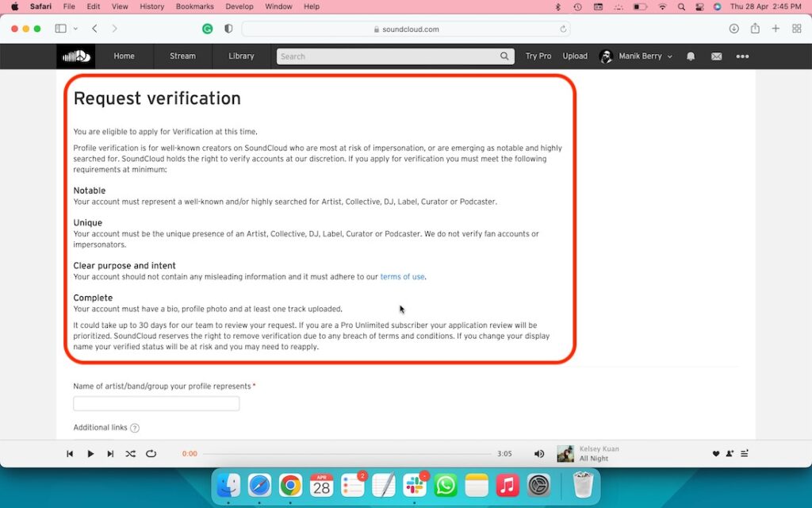Image resolution: width=812 pixels, height=508 pixels.
Task: Click the artist/band name input field
Action: 155,403
